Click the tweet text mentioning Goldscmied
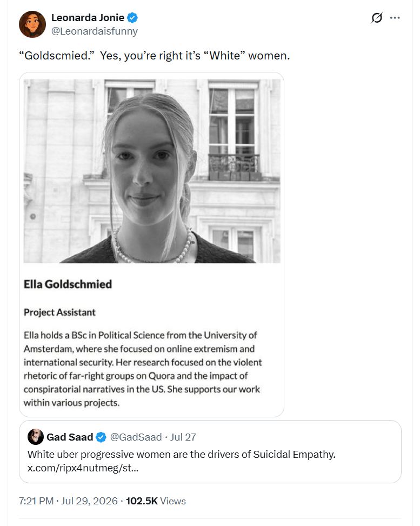The height and width of the screenshot is (526, 420). point(154,55)
